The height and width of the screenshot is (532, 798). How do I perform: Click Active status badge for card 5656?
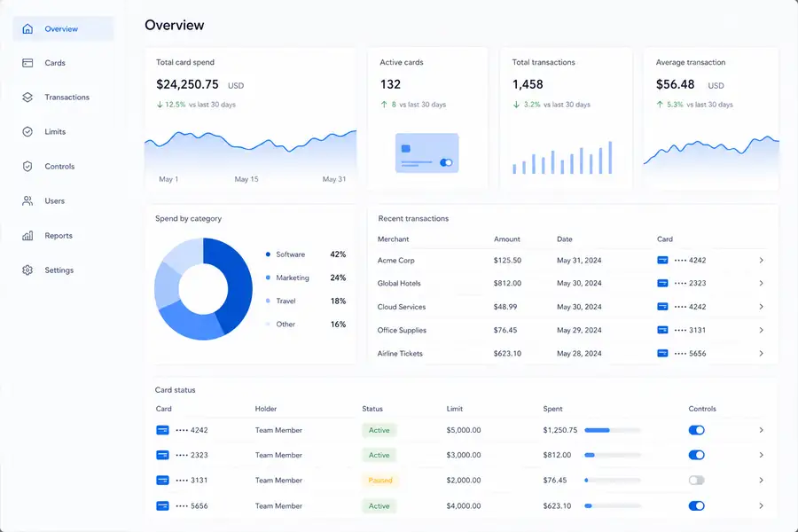pos(379,506)
